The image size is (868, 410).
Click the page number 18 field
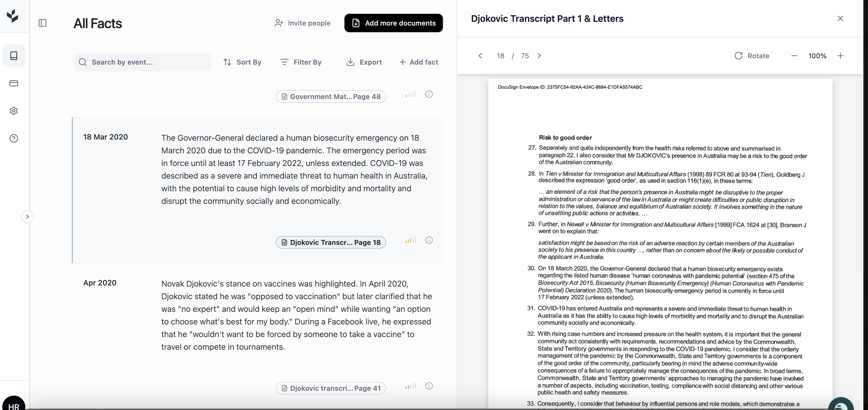click(500, 56)
